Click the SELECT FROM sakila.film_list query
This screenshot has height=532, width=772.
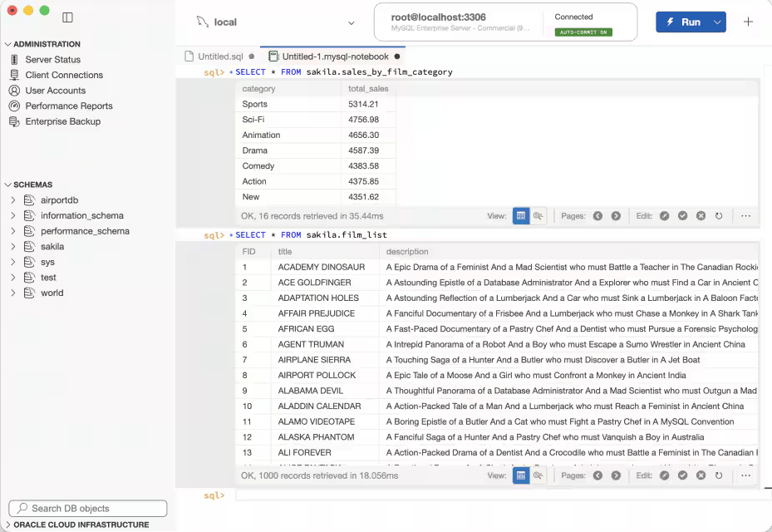click(311, 235)
